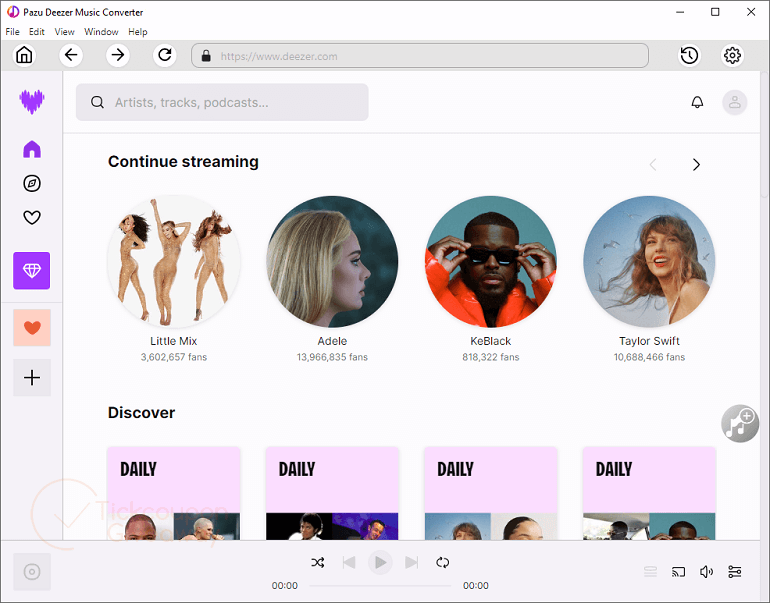Image resolution: width=770 pixels, height=603 pixels.
Task: Open the Taylor Swift artist photo
Action: (649, 261)
